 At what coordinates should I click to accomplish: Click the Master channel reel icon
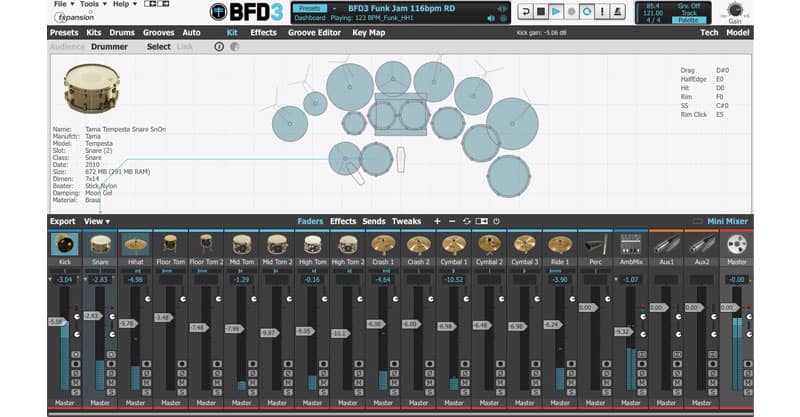pyautogui.click(x=737, y=245)
